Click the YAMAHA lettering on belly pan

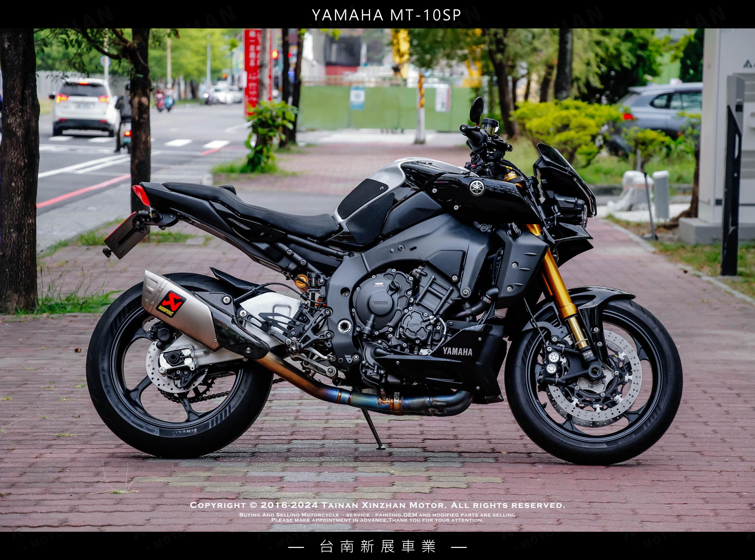coord(457,351)
